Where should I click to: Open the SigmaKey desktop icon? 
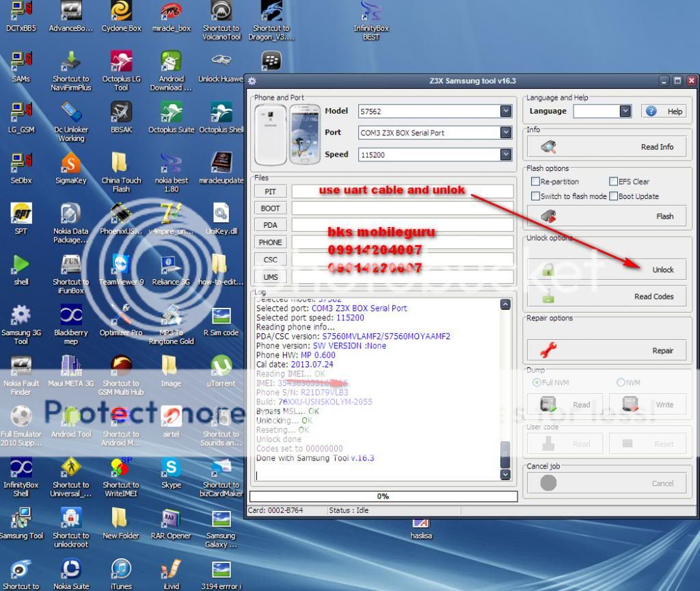70,164
